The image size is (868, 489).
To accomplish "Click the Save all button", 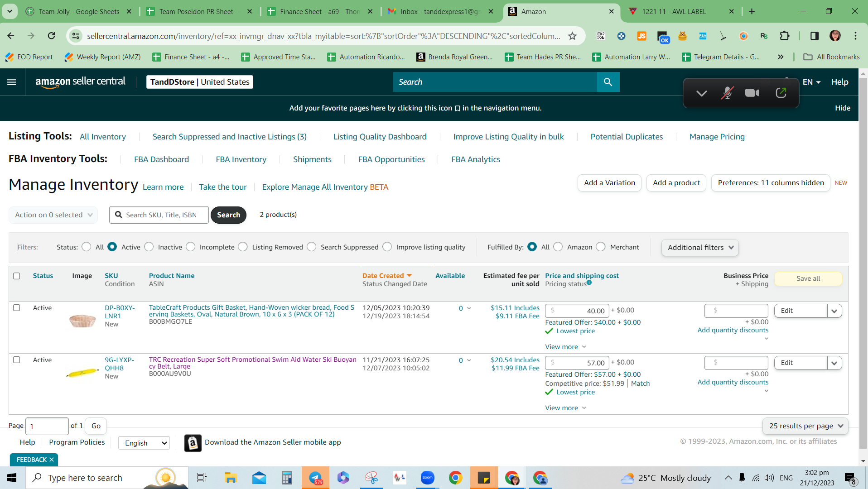I will coord(808,278).
